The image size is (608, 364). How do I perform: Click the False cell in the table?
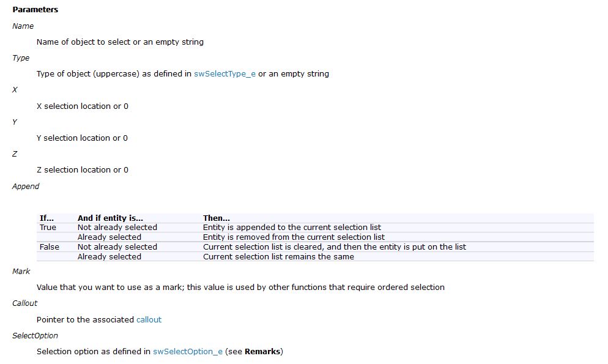(49, 247)
